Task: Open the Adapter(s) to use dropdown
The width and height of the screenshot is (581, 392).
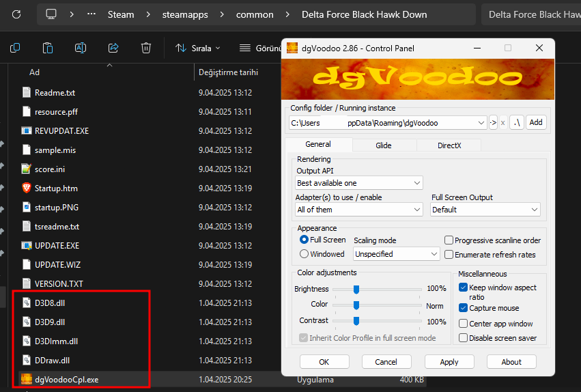Action: click(x=358, y=210)
